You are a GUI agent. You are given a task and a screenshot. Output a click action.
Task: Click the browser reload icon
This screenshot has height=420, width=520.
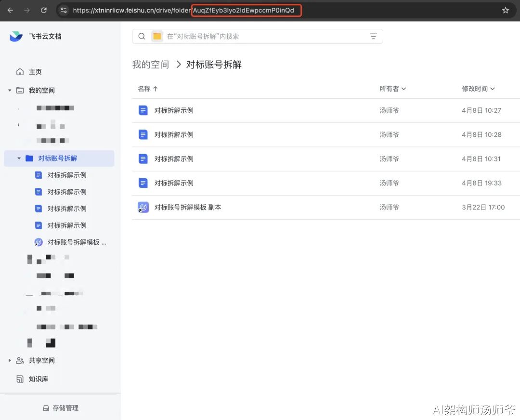44,10
